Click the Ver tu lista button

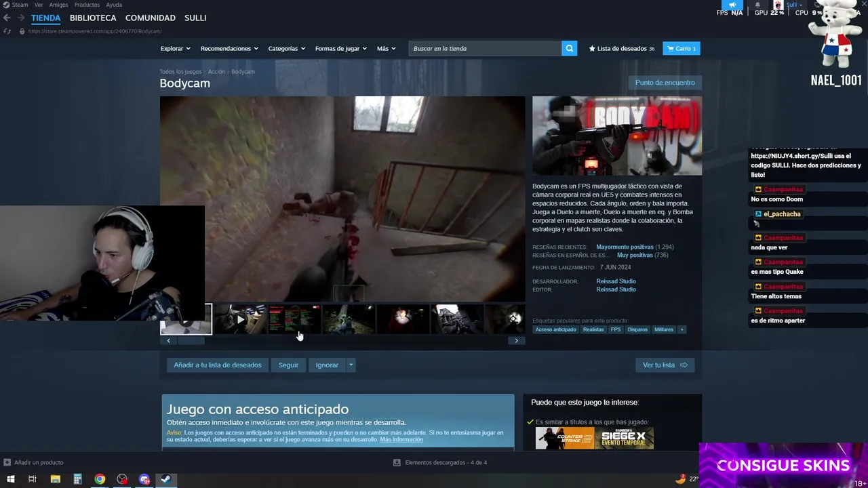[x=665, y=365]
